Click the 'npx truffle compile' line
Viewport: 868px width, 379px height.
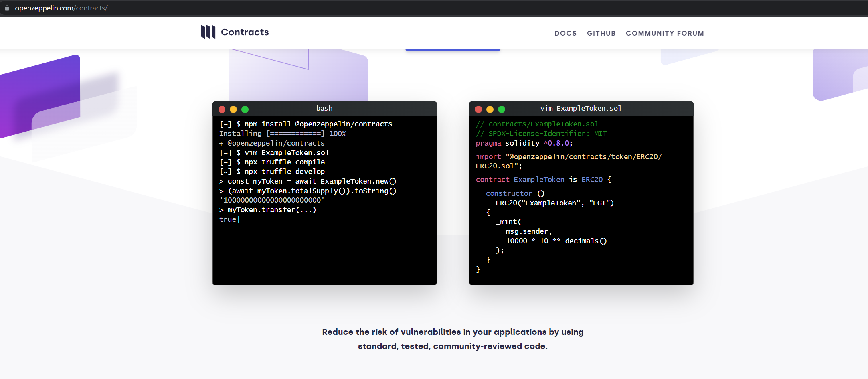point(272,162)
